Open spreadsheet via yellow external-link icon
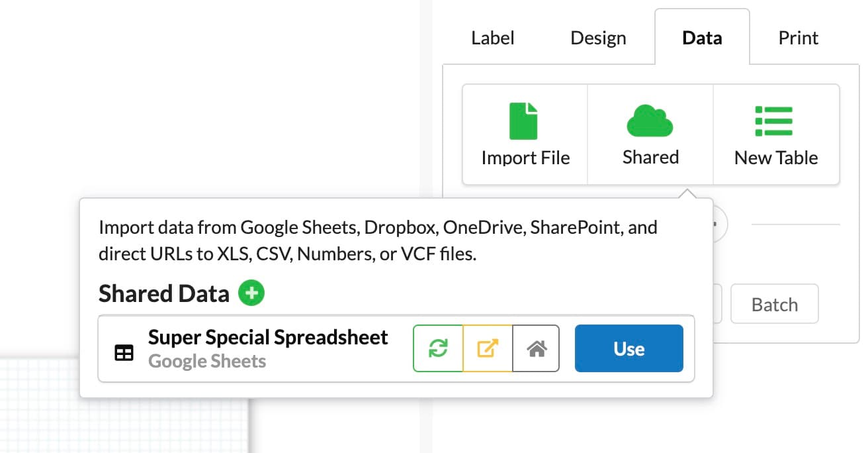The height and width of the screenshot is (453, 868). tap(488, 348)
